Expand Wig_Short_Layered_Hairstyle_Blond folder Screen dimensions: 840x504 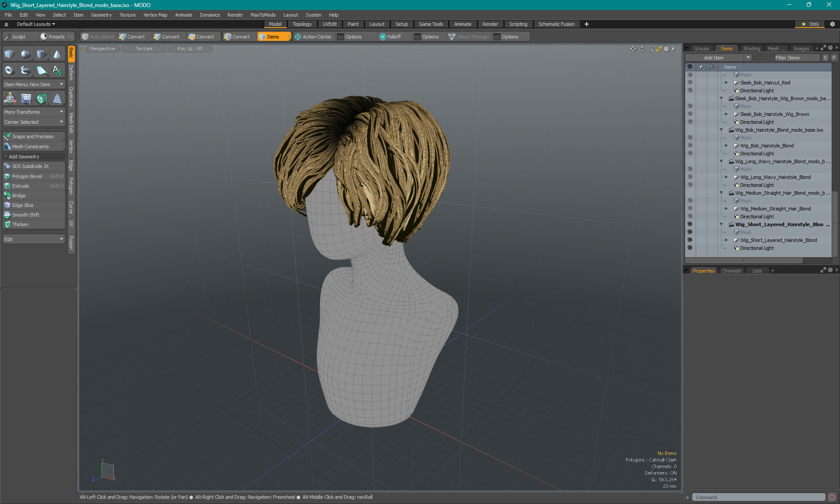click(x=726, y=240)
